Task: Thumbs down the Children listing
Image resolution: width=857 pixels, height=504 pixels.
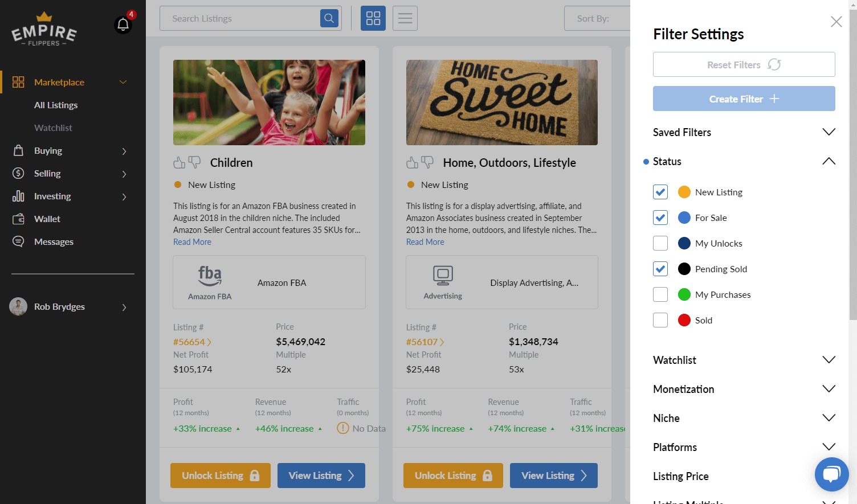Action: pos(195,162)
